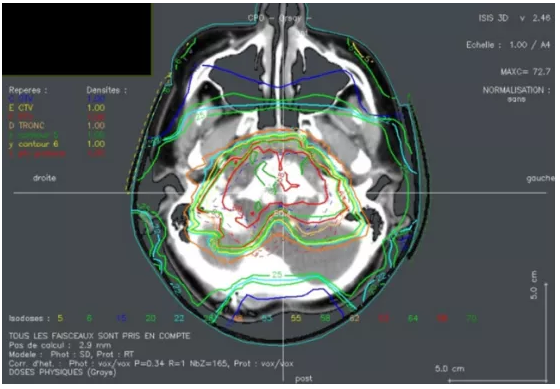Select the D TRONC contour label
This screenshot has height=389, width=560.
(x=27, y=126)
